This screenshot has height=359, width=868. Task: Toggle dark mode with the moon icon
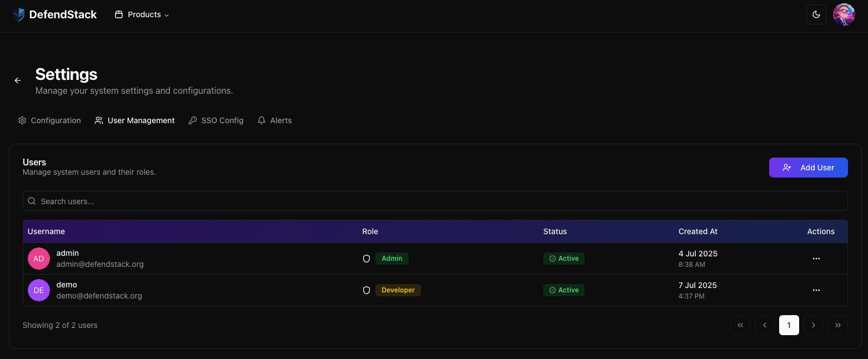tap(816, 14)
